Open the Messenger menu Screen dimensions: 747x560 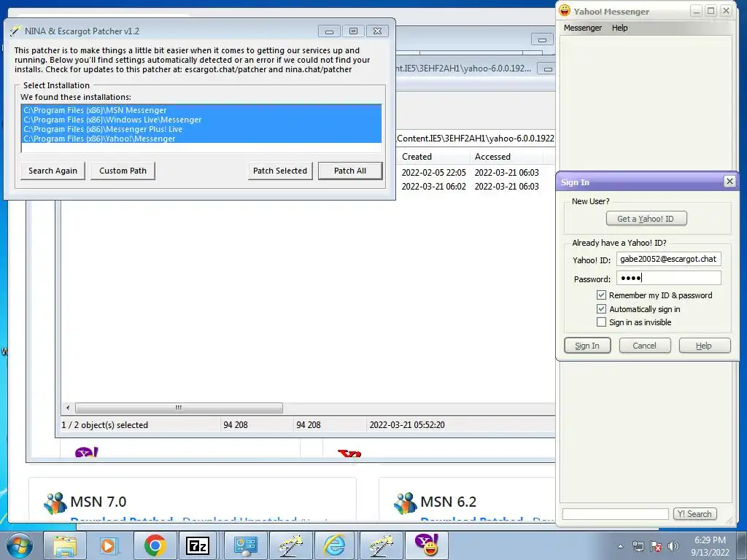583,28
